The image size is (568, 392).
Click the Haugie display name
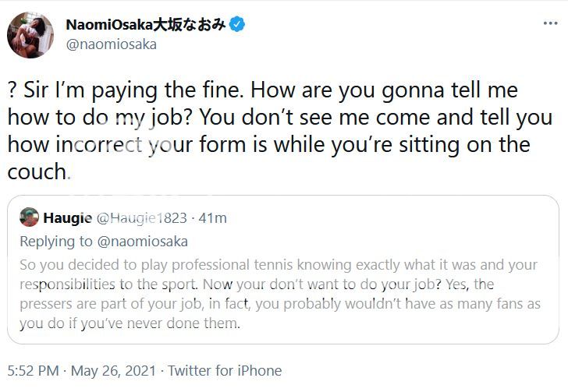pyautogui.click(x=67, y=218)
